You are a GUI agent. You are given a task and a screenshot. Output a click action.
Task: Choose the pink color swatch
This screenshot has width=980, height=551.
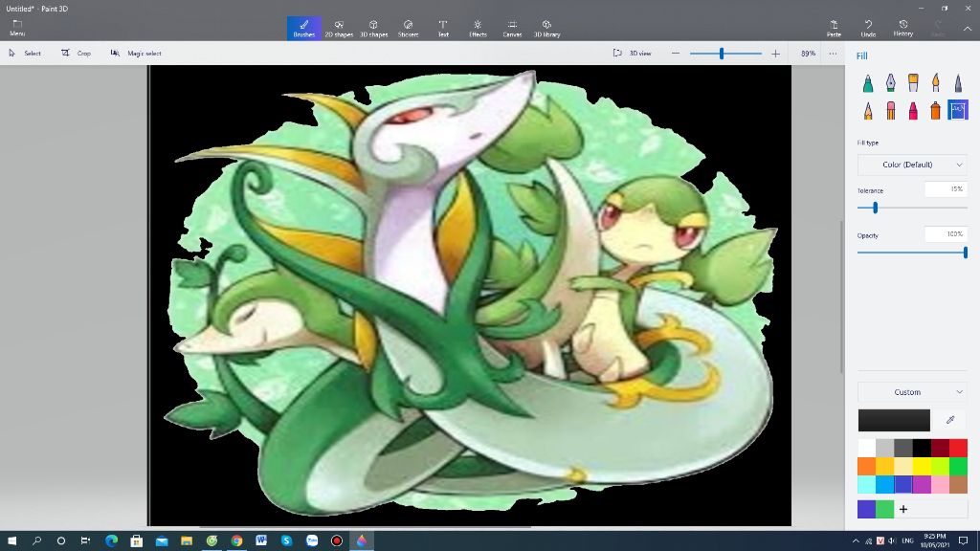[940, 484]
